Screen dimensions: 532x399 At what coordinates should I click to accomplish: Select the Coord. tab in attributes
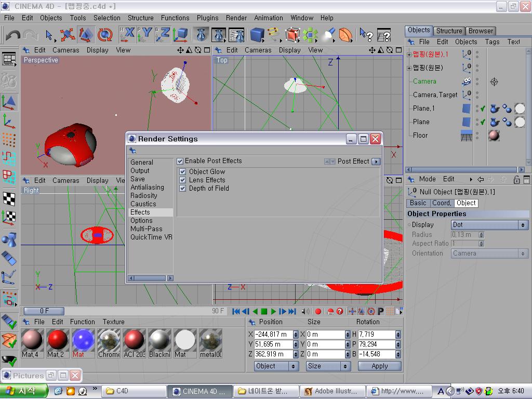[442, 203]
